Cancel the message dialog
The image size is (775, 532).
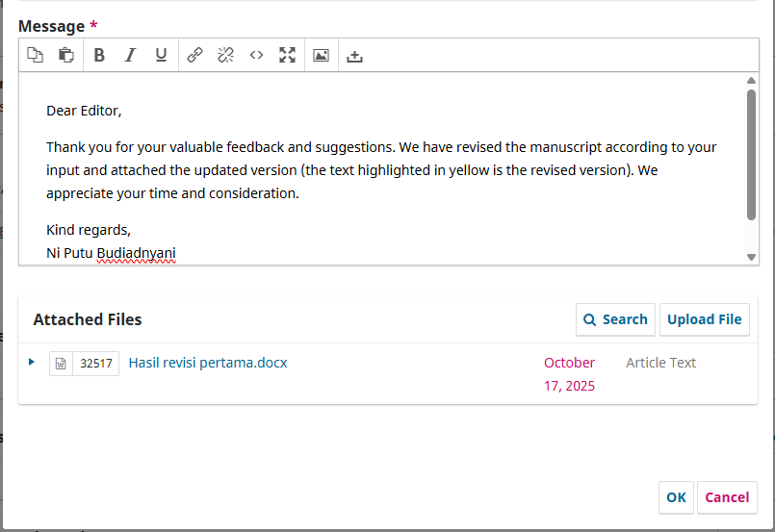[727, 497]
